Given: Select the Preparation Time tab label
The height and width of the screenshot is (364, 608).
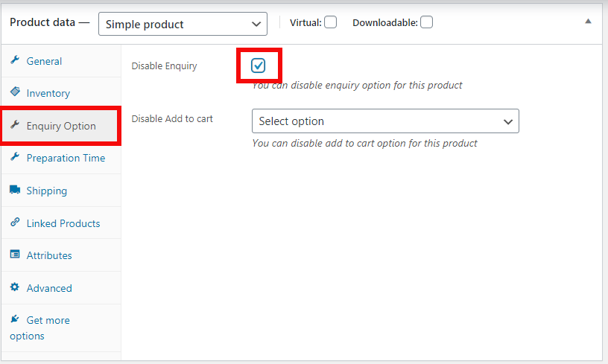Looking at the screenshot, I should (x=66, y=158).
